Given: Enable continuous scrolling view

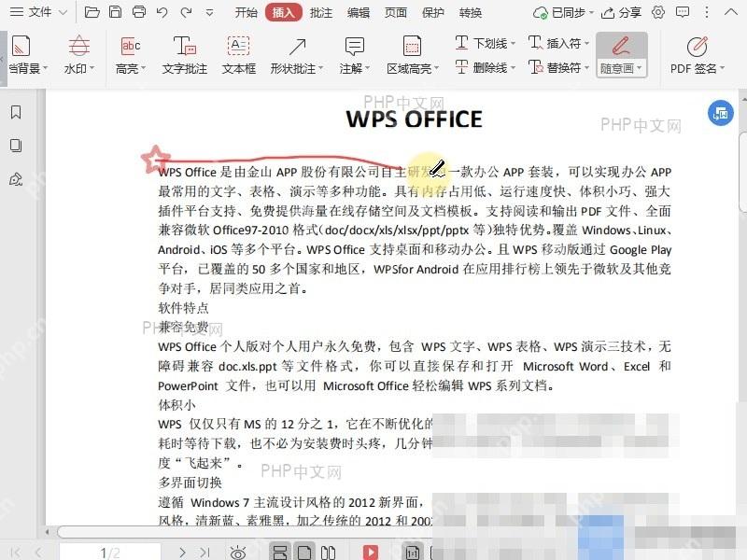Looking at the screenshot, I should [x=279, y=553].
